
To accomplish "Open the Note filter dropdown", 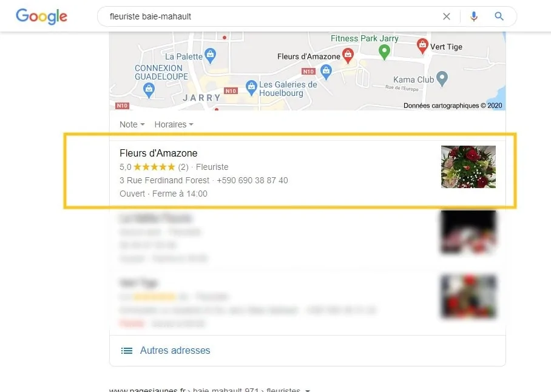I will (132, 124).
